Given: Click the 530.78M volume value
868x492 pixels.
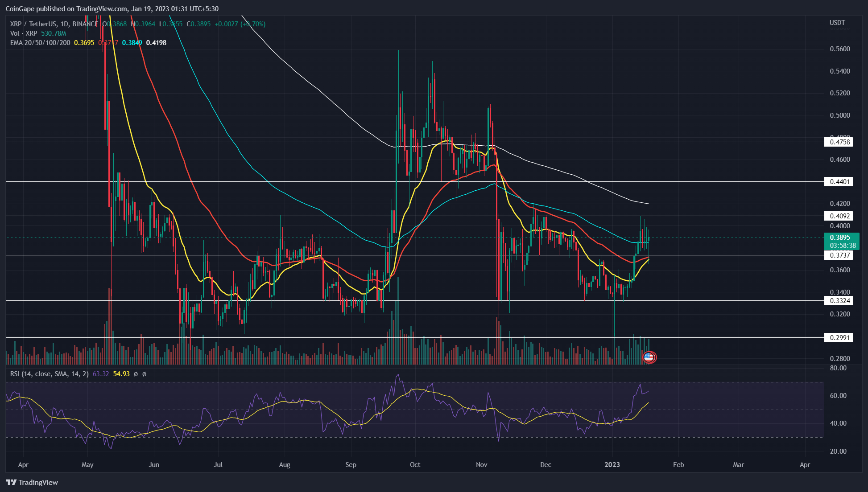Looking at the screenshot, I should point(53,33).
